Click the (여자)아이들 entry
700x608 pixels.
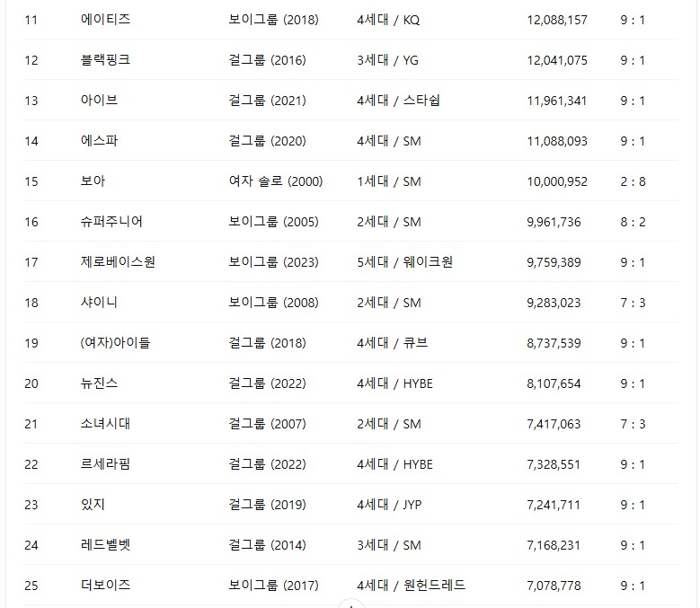(115, 343)
